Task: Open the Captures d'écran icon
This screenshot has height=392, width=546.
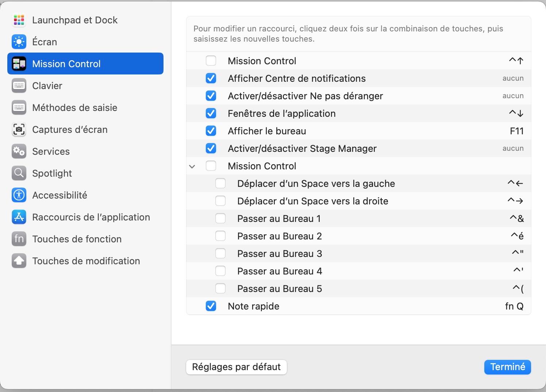Action: tap(19, 130)
